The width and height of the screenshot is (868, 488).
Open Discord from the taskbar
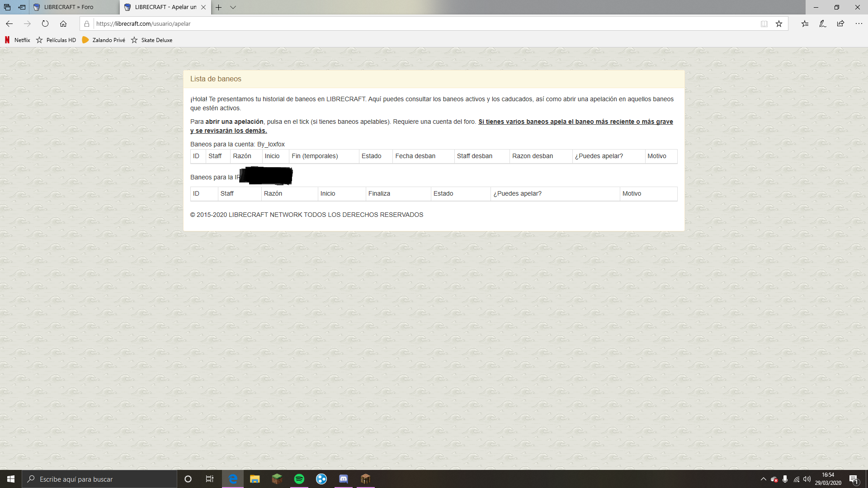tap(344, 479)
